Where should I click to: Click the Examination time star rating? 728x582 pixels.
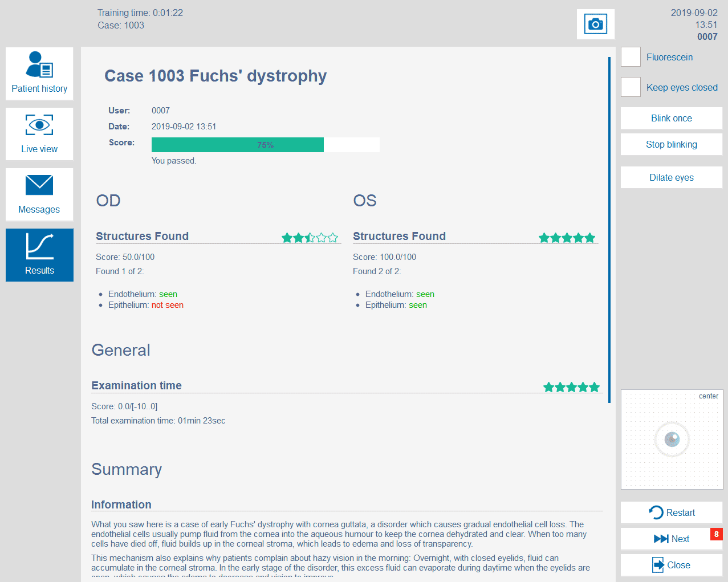571,388
